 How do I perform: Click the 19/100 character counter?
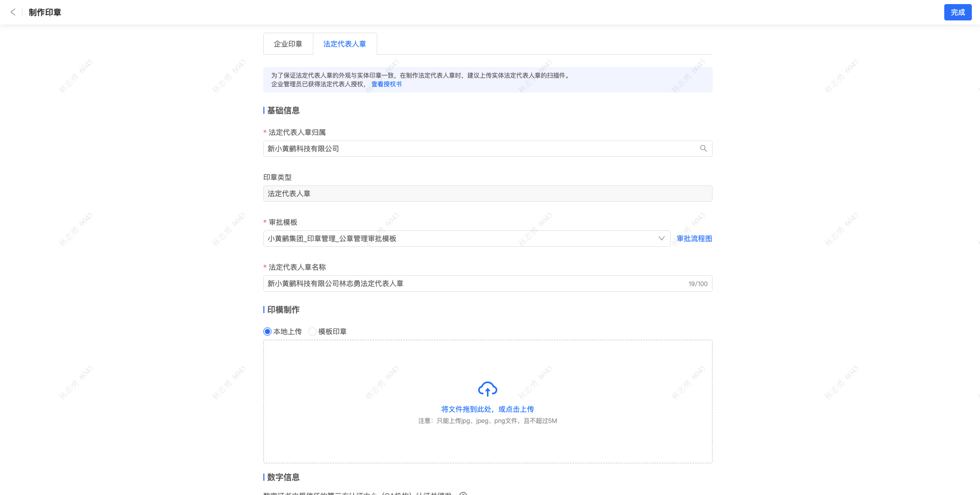click(698, 284)
